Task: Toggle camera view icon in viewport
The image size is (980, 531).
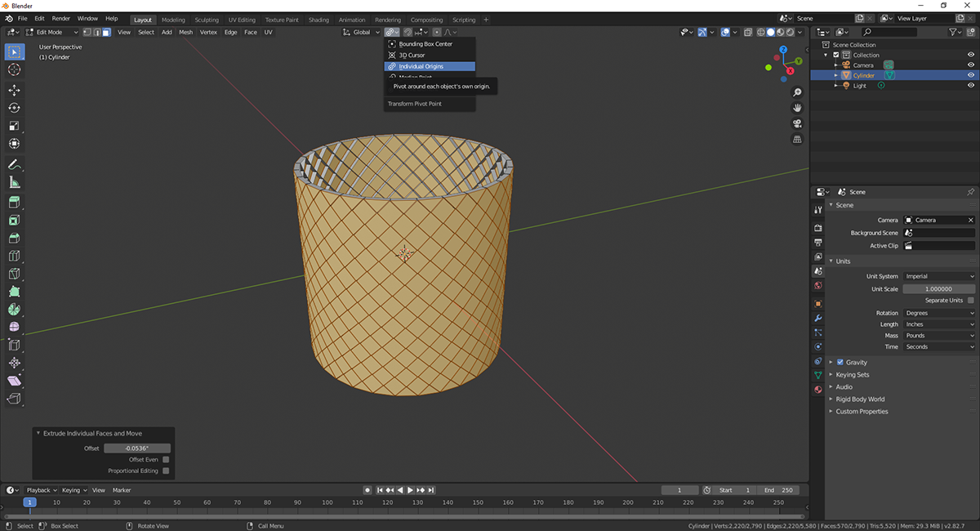Action: tap(797, 123)
